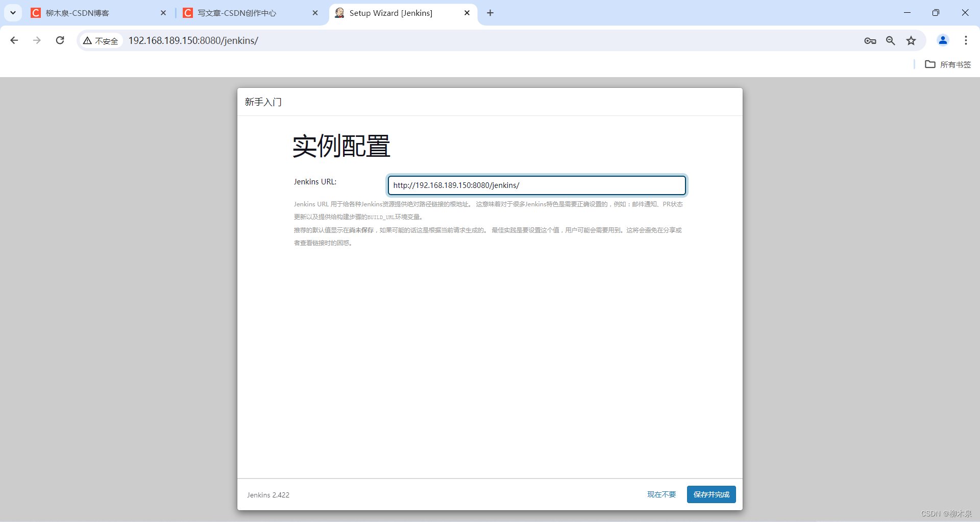Open the Chrome three-dot menu
The image size is (980, 522).
(966, 40)
